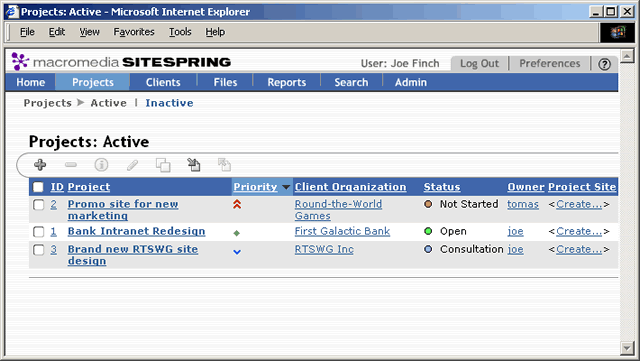Sort by the Project column header

[x=89, y=187]
